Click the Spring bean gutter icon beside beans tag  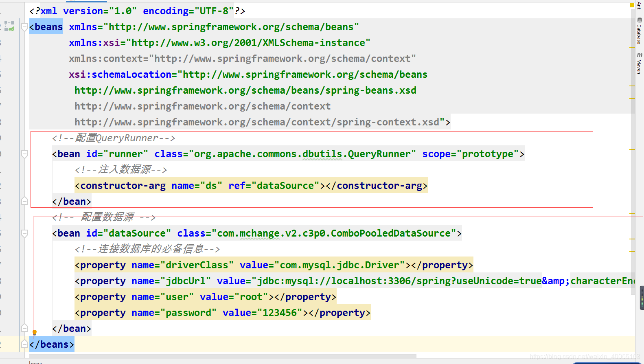tap(9, 26)
